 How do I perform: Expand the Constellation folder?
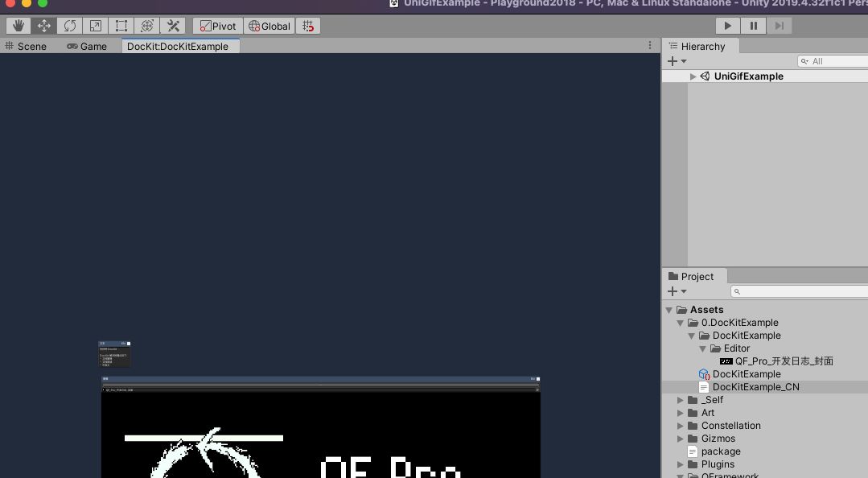681,426
